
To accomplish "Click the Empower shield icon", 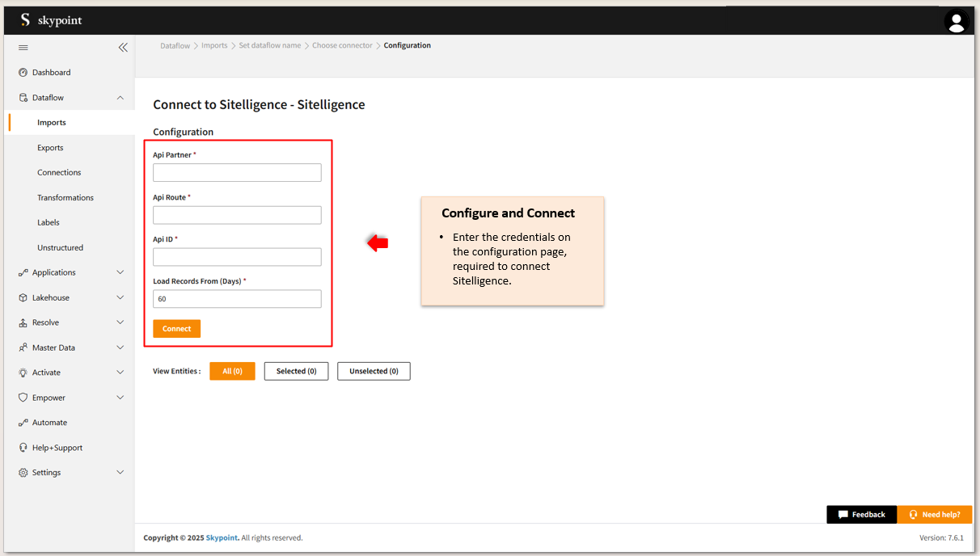I will point(23,398).
